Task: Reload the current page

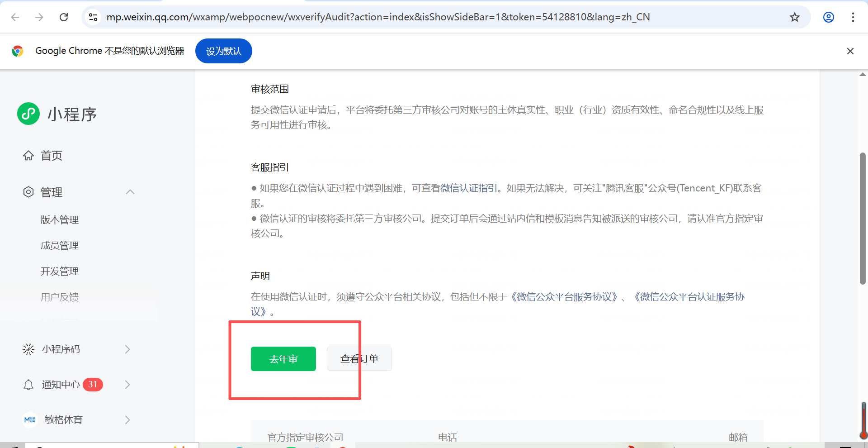Action: point(64,17)
